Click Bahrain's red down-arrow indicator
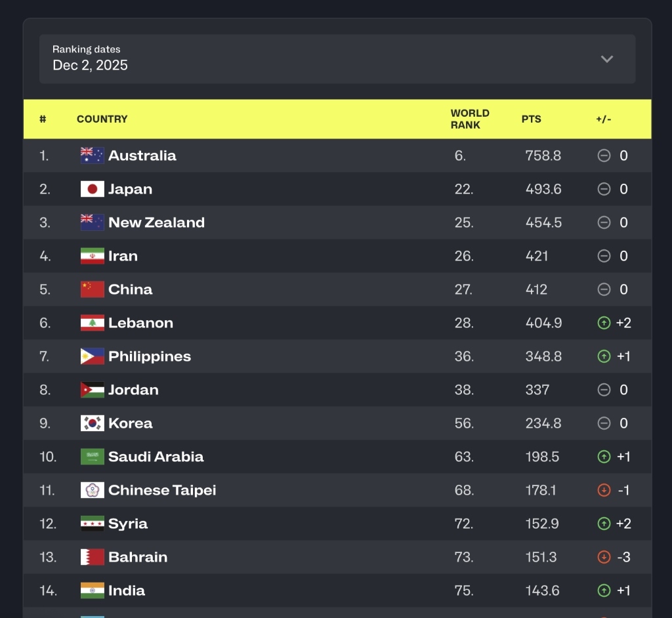Viewport: 672px width, 618px height. [x=604, y=557]
